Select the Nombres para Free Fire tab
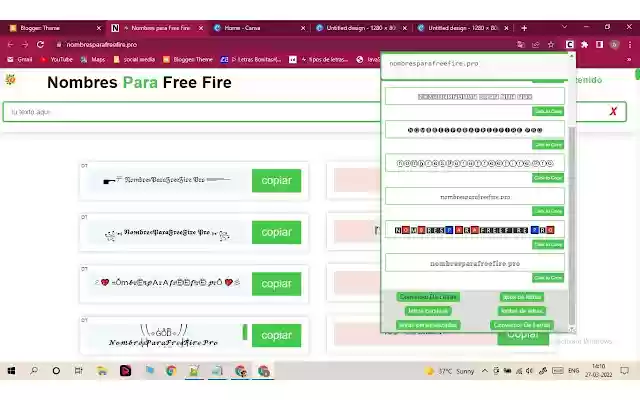Image resolution: width=640 pixels, height=400 pixels. click(157, 28)
